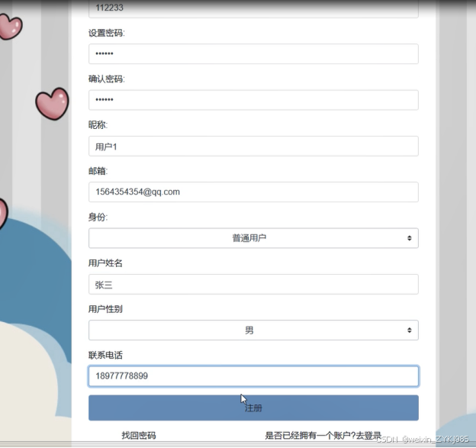Click the 用户姓名 label text
The height and width of the screenshot is (448, 476).
click(105, 263)
